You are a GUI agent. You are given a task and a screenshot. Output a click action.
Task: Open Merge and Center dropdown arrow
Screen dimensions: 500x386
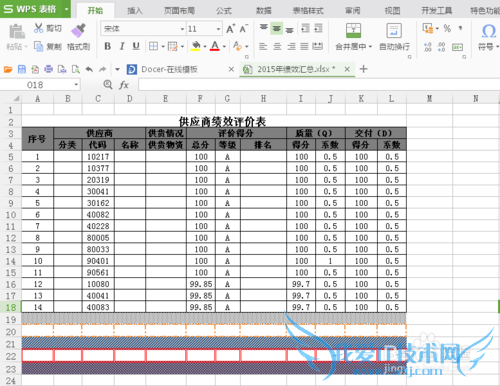[x=370, y=47]
